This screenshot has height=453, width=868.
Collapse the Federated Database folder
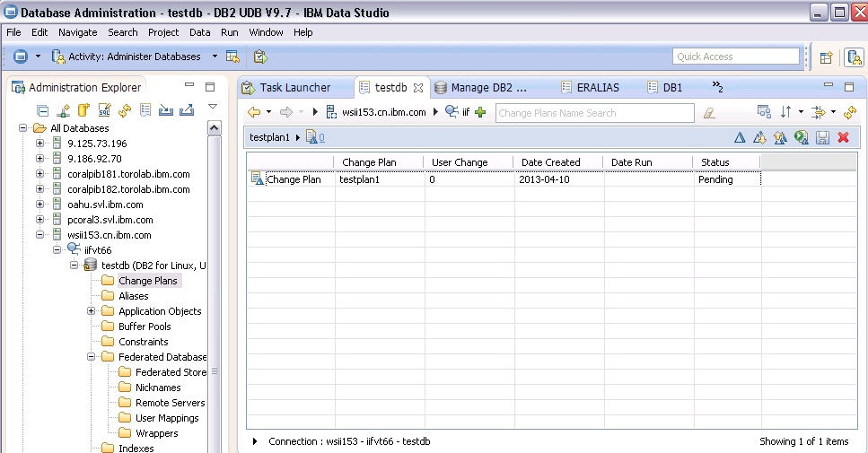(91, 357)
